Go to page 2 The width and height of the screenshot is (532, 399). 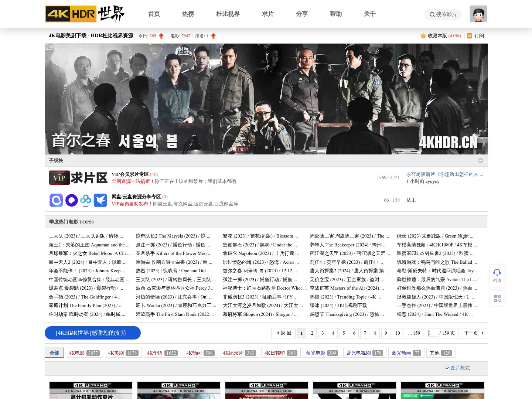(312, 333)
